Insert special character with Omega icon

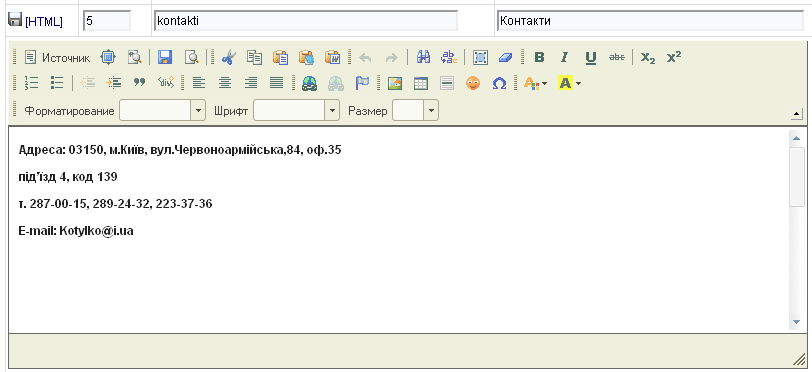tap(499, 83)
